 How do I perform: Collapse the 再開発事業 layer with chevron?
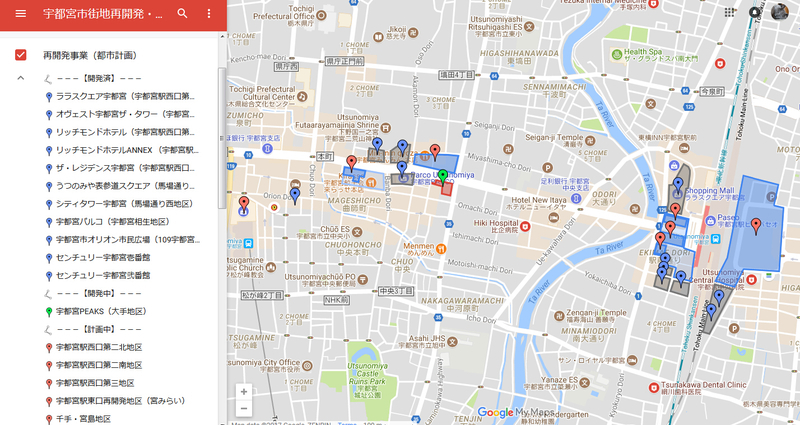pos(20,78)
